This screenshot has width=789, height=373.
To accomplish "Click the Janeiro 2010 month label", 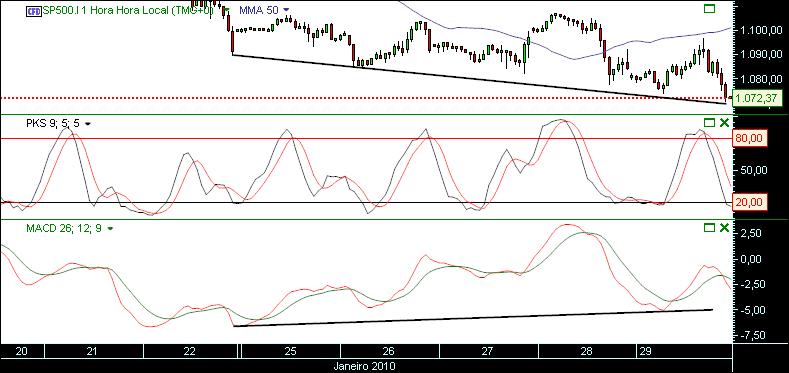I will (x=364, y=366).
